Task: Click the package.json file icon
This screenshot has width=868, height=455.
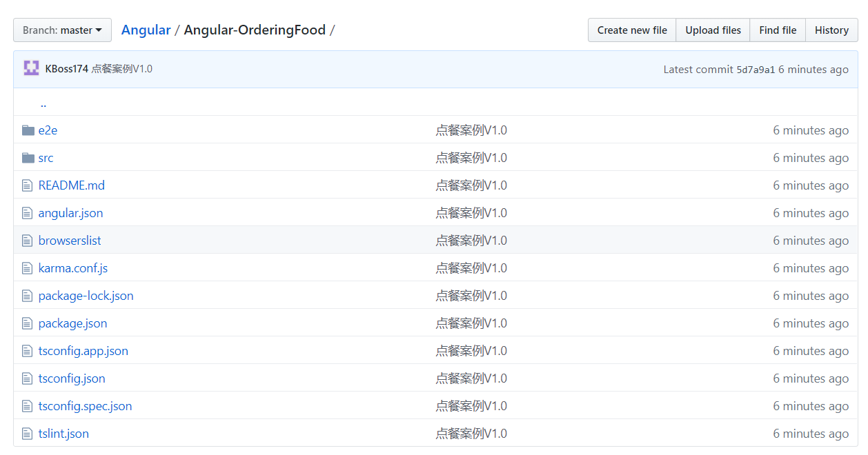Action: coord(28,323)
